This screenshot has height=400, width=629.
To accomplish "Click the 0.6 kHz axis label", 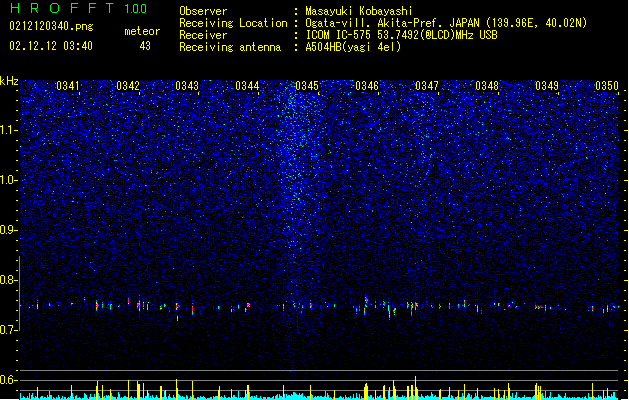I will pyautogui.click(x=8, y=380).
